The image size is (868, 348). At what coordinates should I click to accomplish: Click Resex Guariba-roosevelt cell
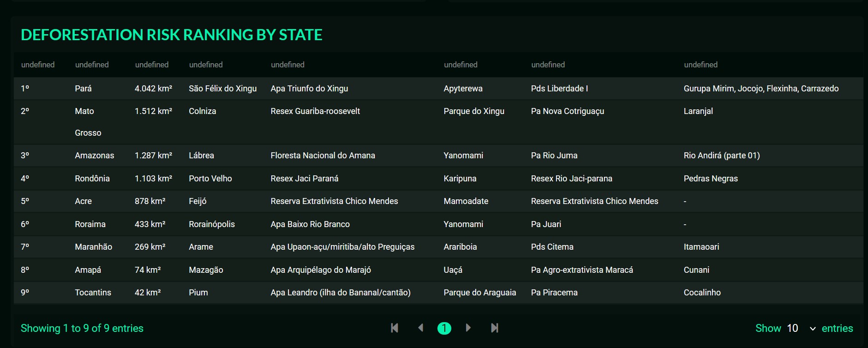(315, 111)
